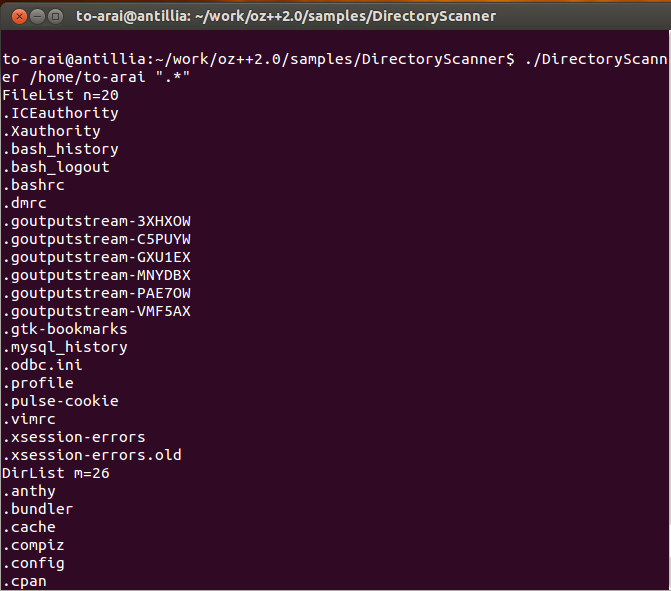Click the .Xauthority line in output
This screenshot has width=671, height=591.
point(51,131)
